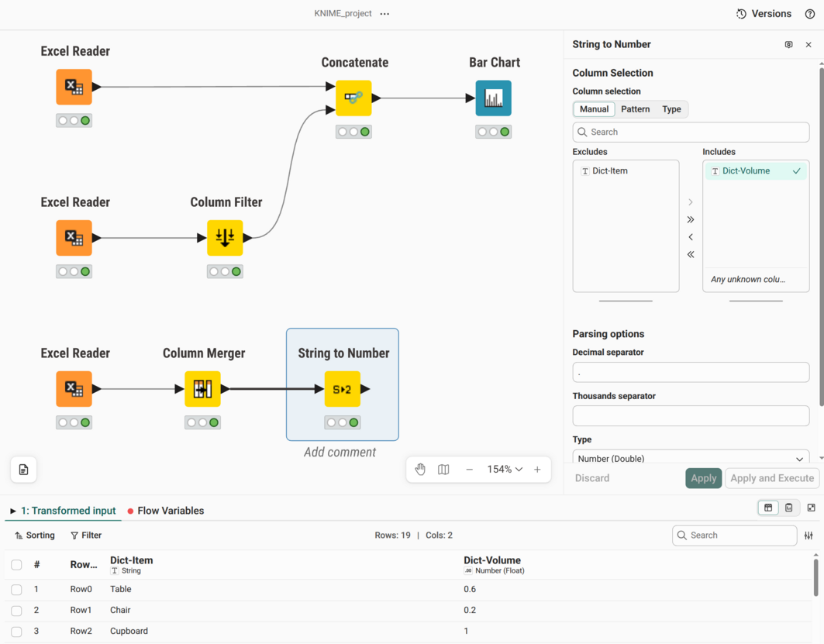Click the Apply and Execute button
This screenshot has width=824, height=644.
pos(772,478)
